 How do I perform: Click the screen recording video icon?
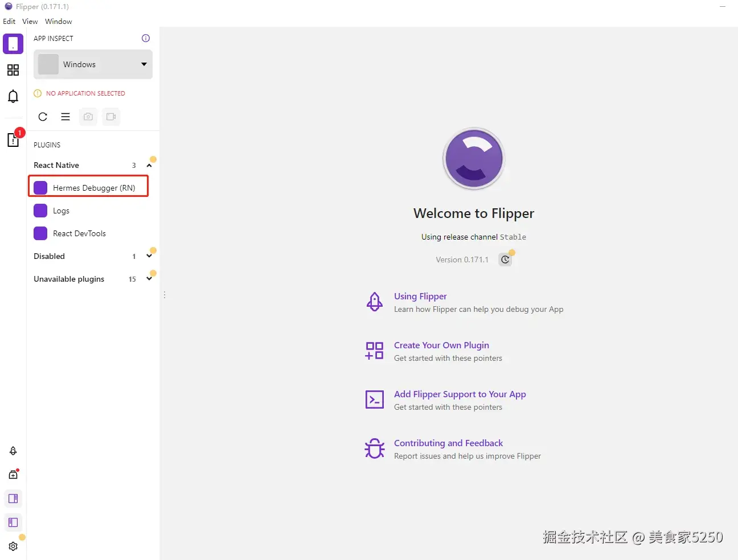[111, 117]
